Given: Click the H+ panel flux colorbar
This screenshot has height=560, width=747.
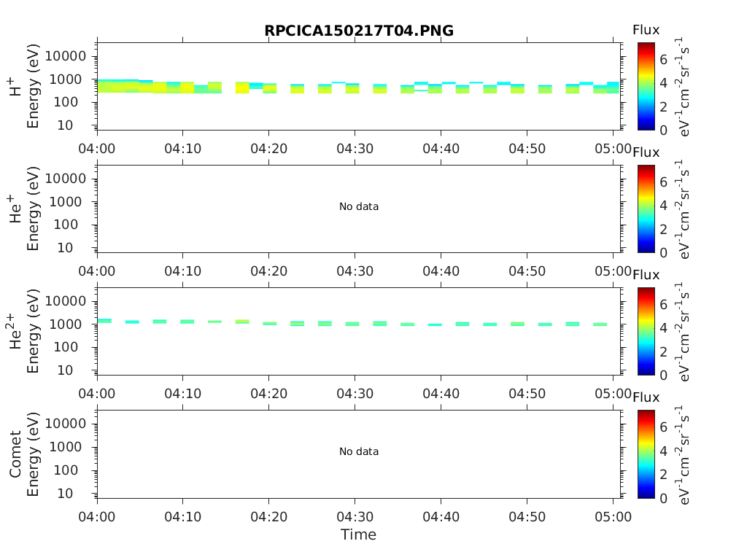Looking at the screenshot, I should (x=646, y=86).
